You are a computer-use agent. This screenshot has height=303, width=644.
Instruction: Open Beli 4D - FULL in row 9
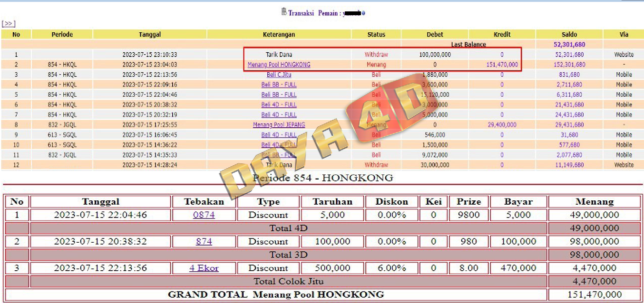pyautogui.click(x=279, y=135)
